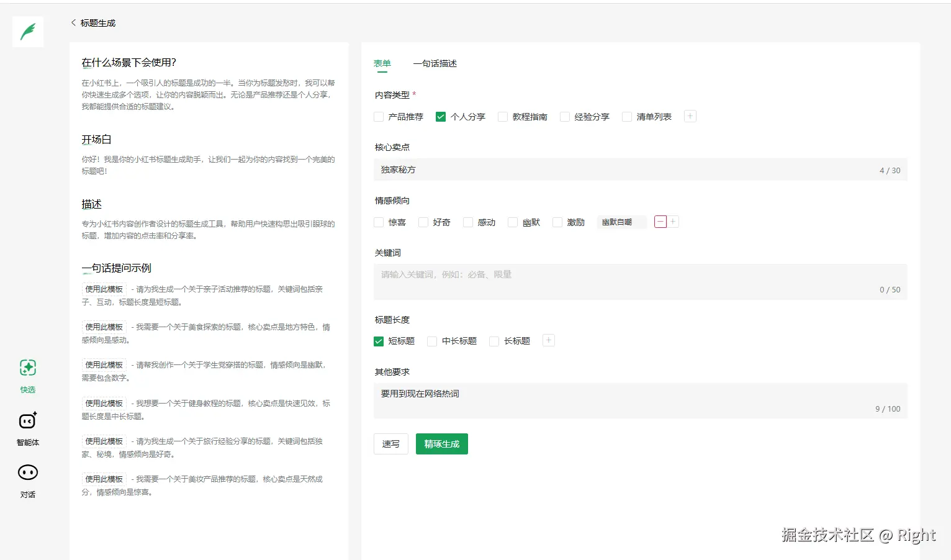Switch to the 表单 tab
The width and height of the screenshot is (951, 560).
382,63
